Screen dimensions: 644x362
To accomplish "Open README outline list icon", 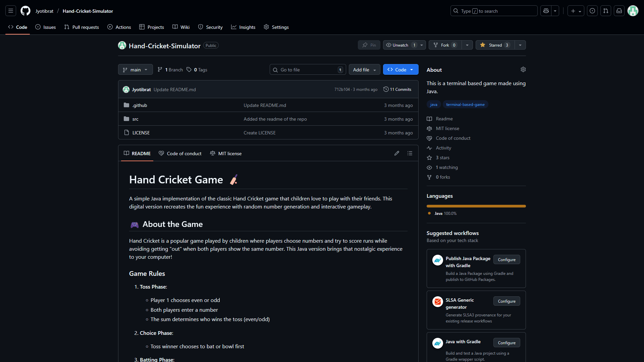I will [410, 153].
